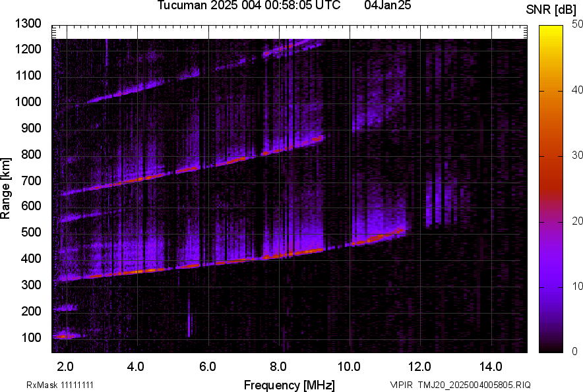Click the red echo trace near 100 km
583x392 pixels.
[65, 336]
